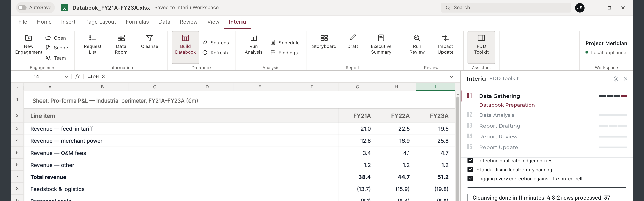The image size is (644, 201).
Task: Click the Build Databook button
Action: click(x=185, y=47)
